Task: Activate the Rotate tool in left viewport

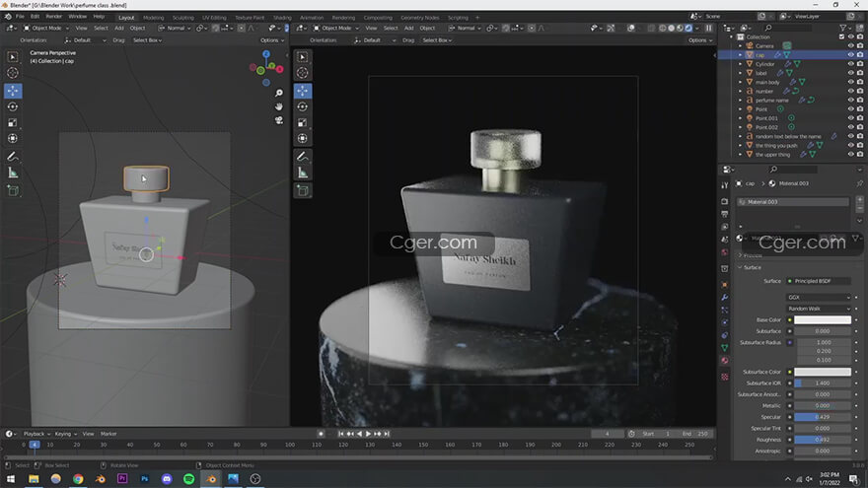Action: (x=13, y=106)
